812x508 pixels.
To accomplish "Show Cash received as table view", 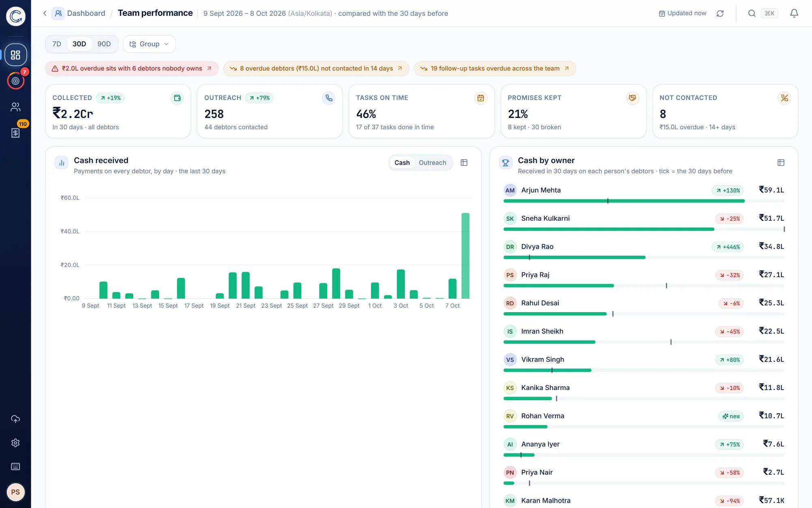I will pyautogui.click(x=464, y=163).
